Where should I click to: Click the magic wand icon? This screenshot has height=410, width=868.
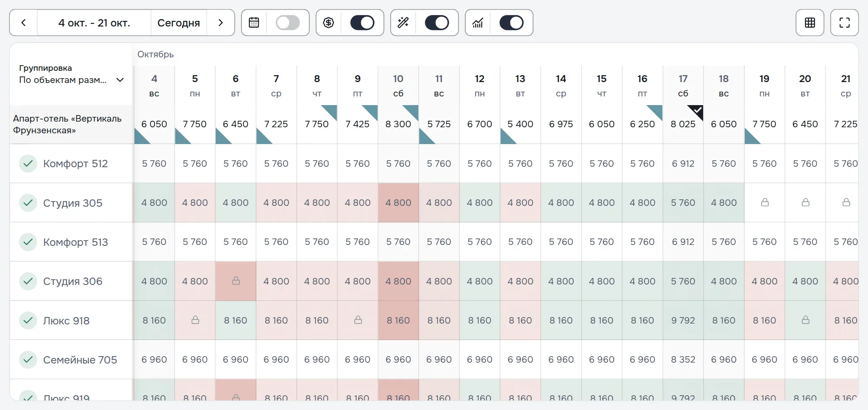(x=403, y=23)
